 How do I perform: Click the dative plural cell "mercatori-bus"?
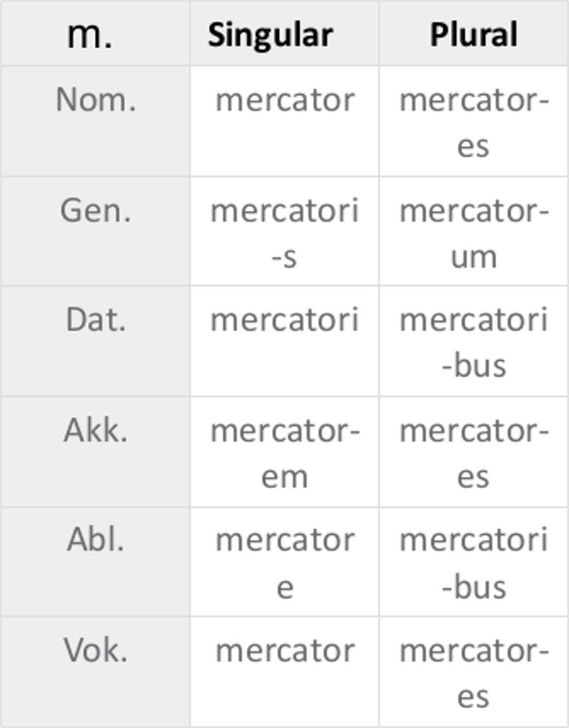pyautogui.click(x=474, y=343)
